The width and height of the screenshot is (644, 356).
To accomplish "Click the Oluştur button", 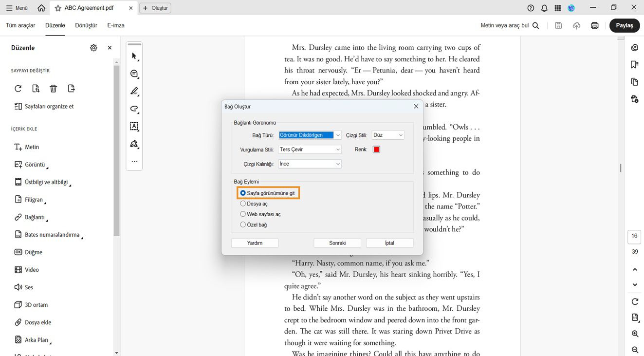I will point(155,8).
